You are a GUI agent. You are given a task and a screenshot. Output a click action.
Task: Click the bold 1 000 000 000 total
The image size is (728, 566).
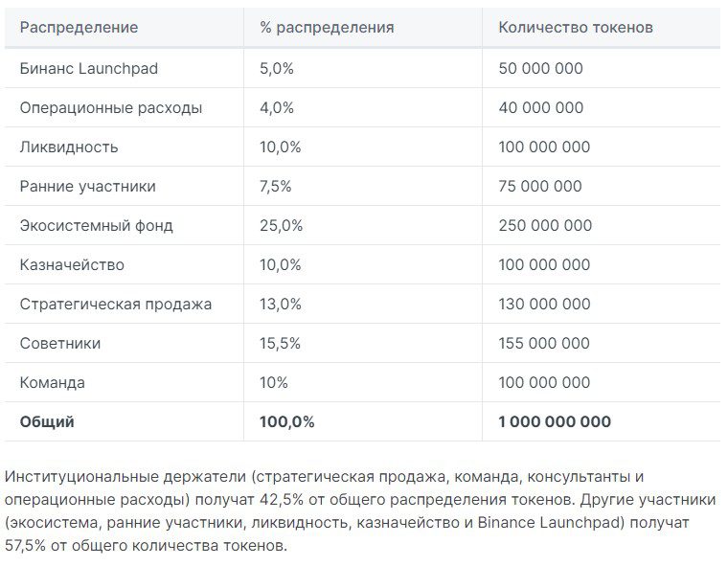click(555, 422)
